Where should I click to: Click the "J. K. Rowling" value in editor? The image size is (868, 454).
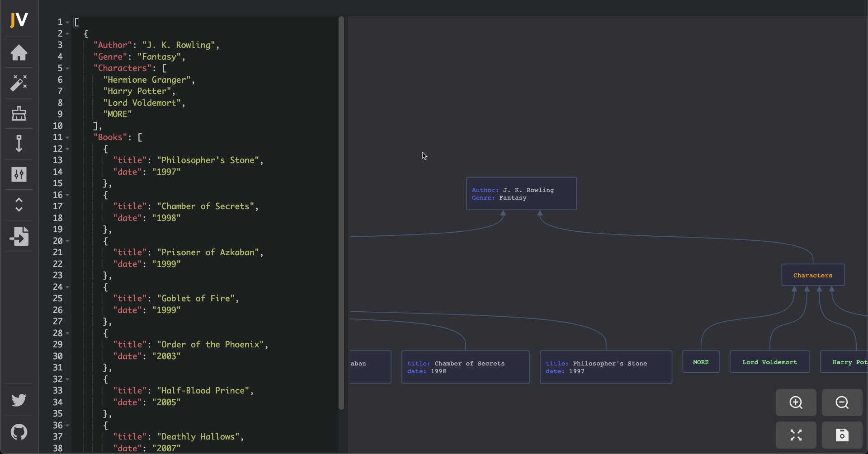[x=179, y=45]
